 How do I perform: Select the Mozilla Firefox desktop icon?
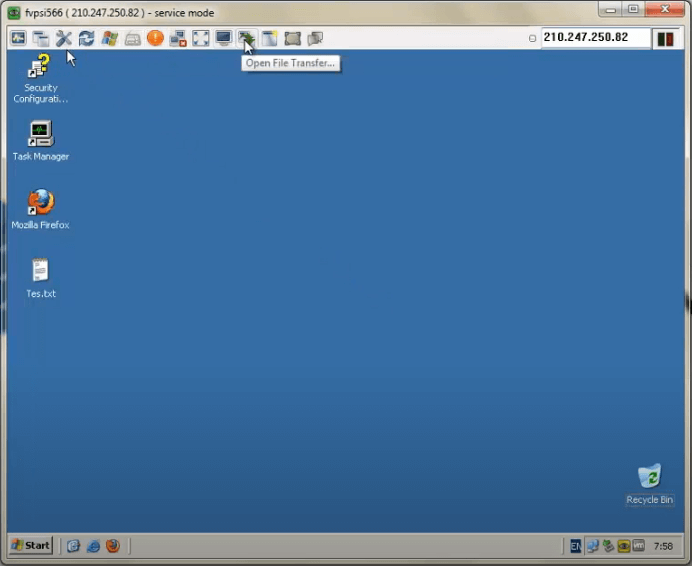coord(41,210)
